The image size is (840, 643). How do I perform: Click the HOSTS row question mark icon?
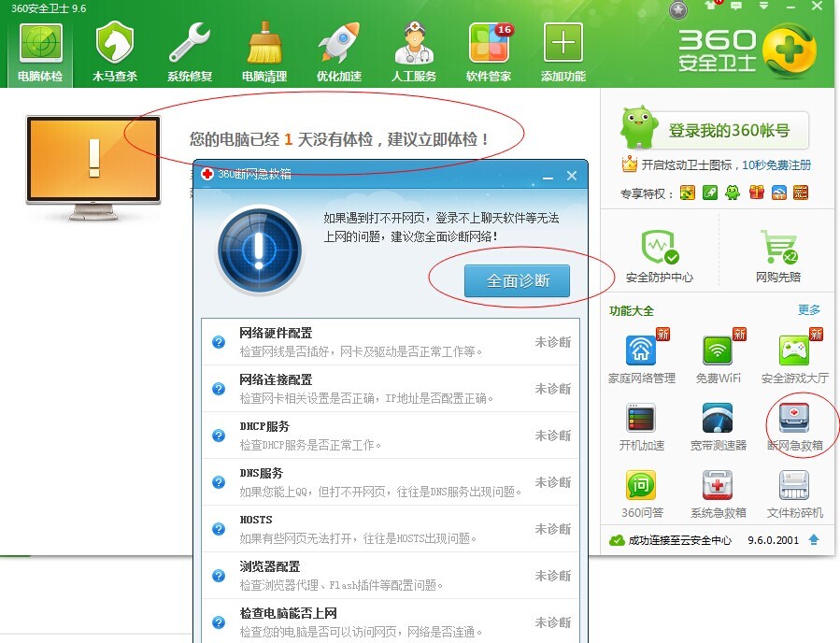pyautogui.click(x=219, y=529)
